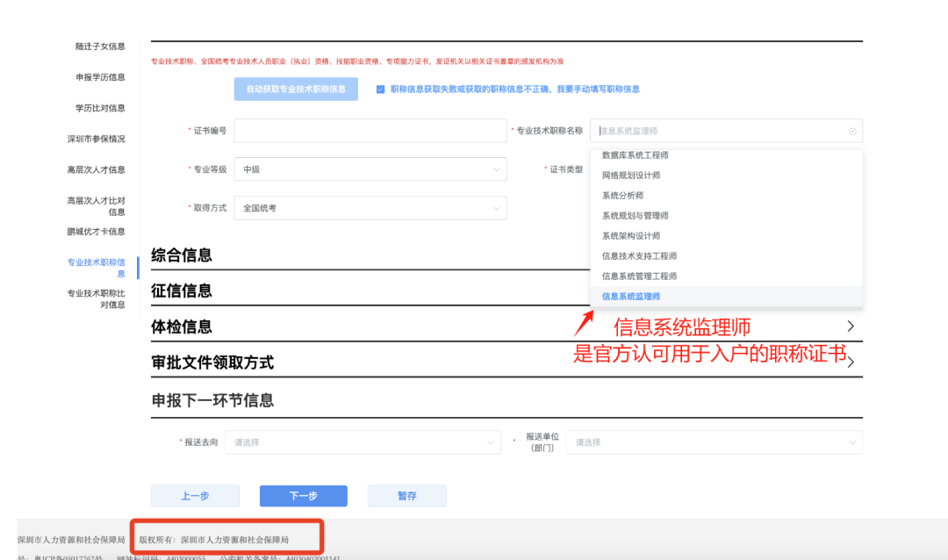The height and width of the screenshot is (560, 948).
Task: Focus the 证书编号 input field
Action: pos(370,131)
